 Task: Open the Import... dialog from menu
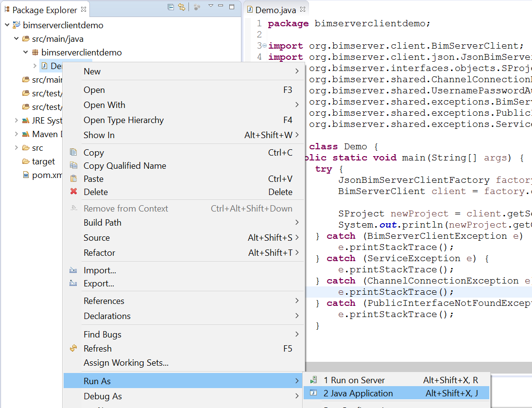(100, 270)
